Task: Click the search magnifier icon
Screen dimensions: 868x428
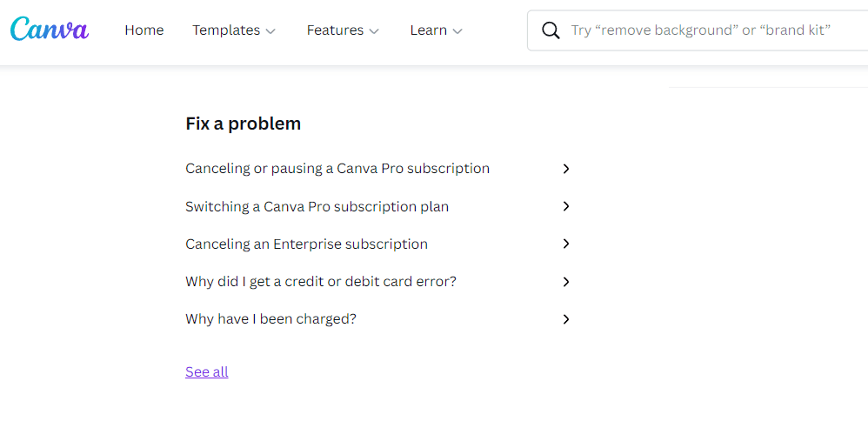Action: pos(551,30)
